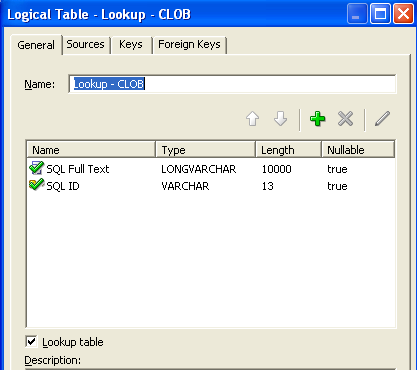Screen dimensions: 417x370
Task: Delete column using gray X icon
Action: [x=345, y=119]
